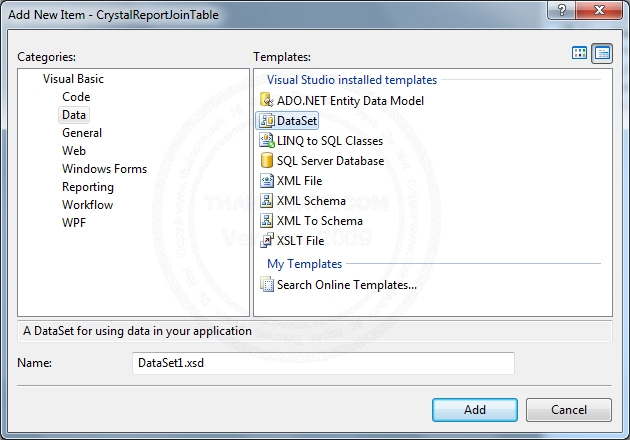
Task: Choose the LINQ to SQL Classes icon
Action: [x=267, y=141]
